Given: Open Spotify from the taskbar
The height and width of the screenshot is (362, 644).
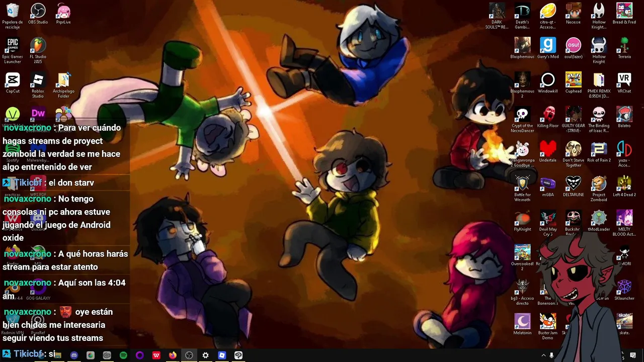Looking at the screenshot, I should pyautogui.click(x=123, y=355).
